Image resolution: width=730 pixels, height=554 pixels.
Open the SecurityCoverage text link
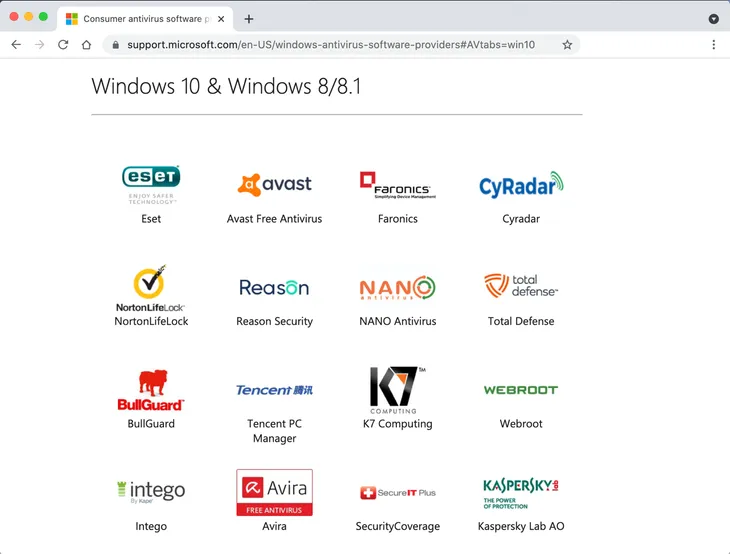click(x=398, y=526)
